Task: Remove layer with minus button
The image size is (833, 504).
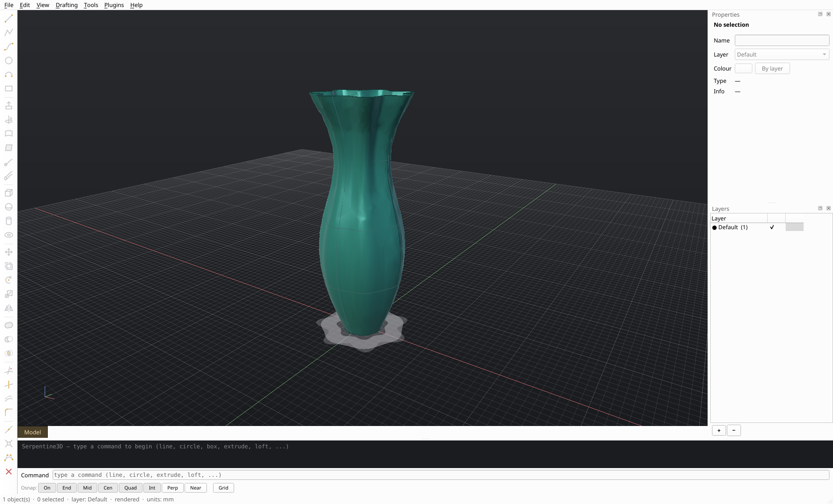Action: tap(734, 430)
